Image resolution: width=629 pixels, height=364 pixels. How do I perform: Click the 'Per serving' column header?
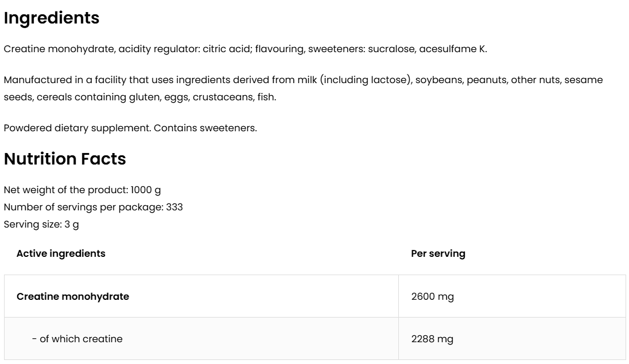click(x=438, y=253)
